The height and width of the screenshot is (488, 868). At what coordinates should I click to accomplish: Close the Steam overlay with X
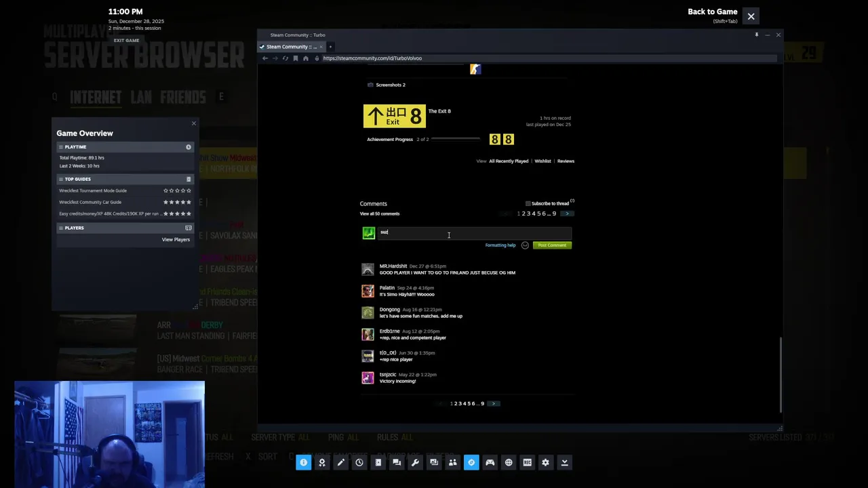click(751, 16)
